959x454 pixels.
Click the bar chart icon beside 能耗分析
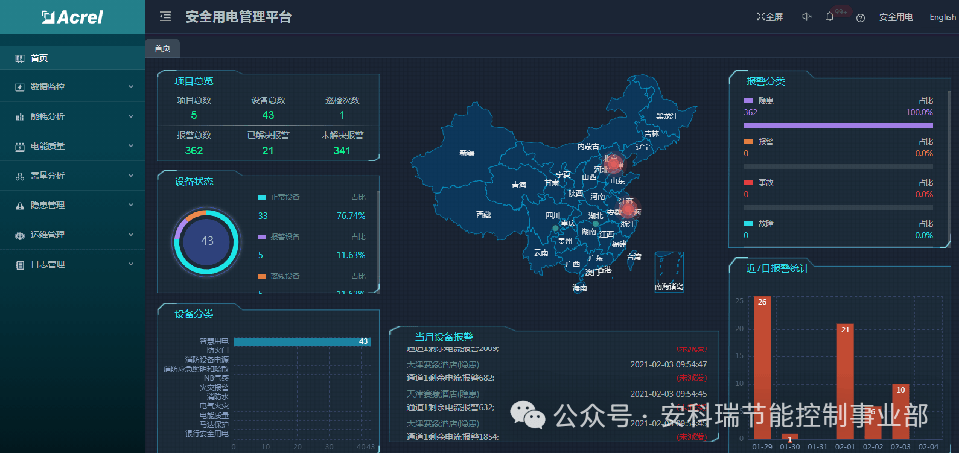(x=20, y=116)
